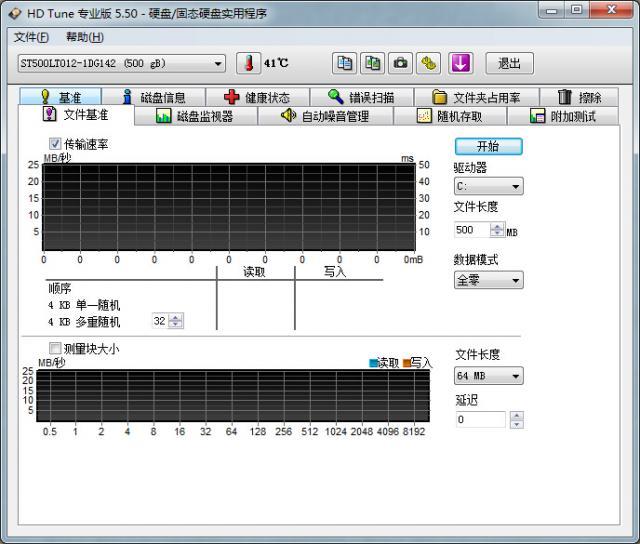Open the 健康状态 health tab
Viewport: 640px width, 544px height.
256,97
